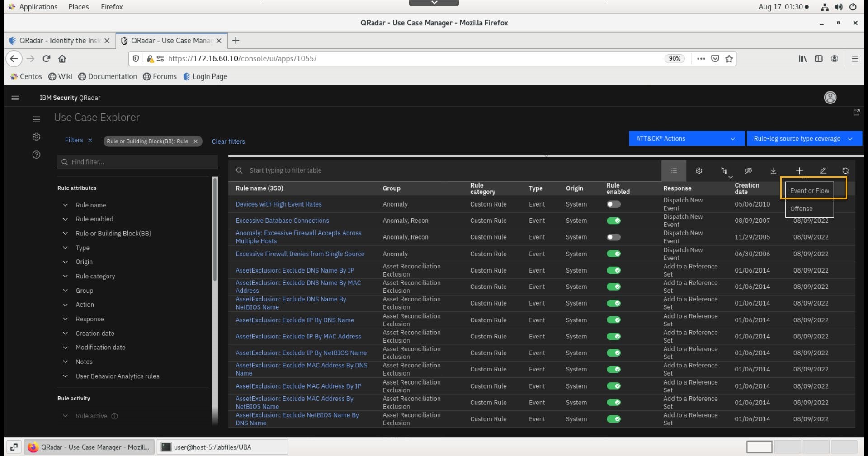The height and width of the screenshot is (456, 868).
Task: Enable the Devices with High Event Rates rule toggle
Action: (613, 204)
